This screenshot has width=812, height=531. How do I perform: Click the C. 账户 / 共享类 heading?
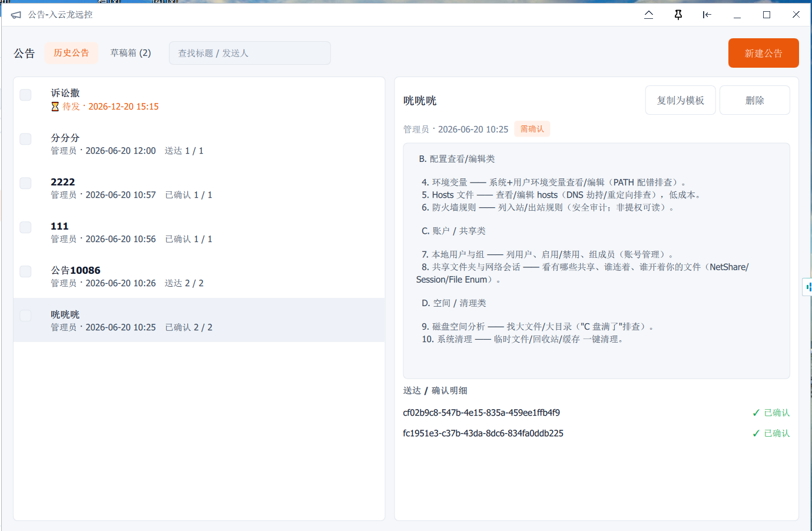[x=453, y=231]
